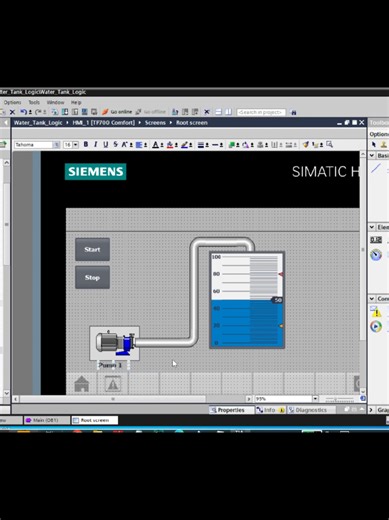Click the bring to front order icon

232,145
